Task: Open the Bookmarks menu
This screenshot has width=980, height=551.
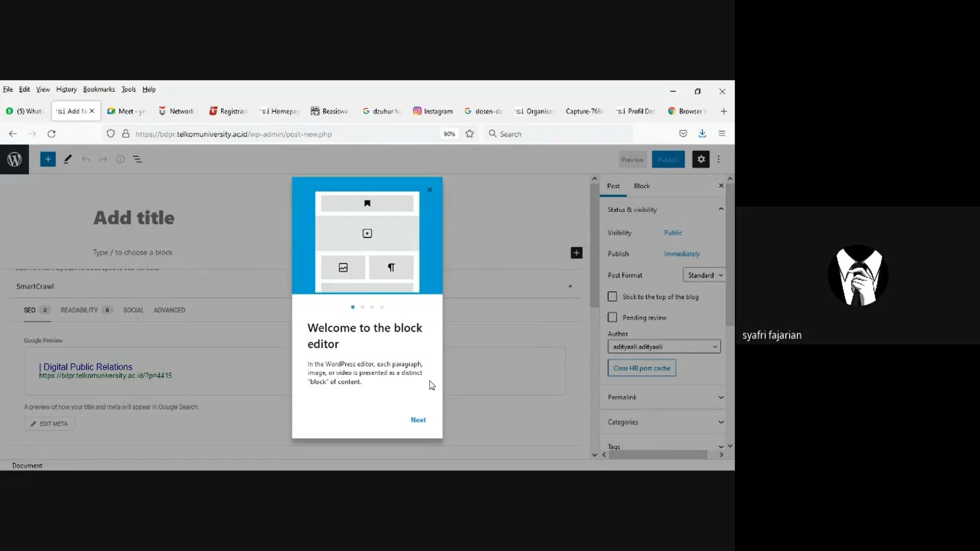Action: coord(99,89)
